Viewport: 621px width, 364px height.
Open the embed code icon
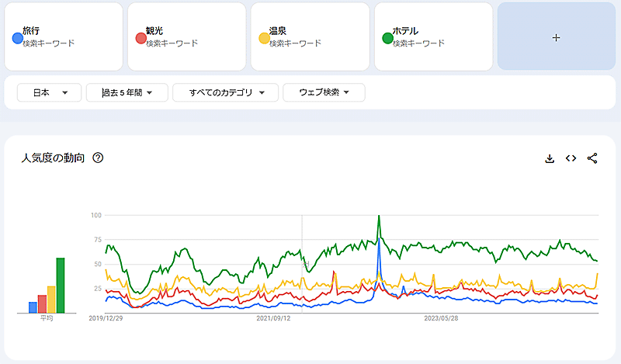point(571,158)
